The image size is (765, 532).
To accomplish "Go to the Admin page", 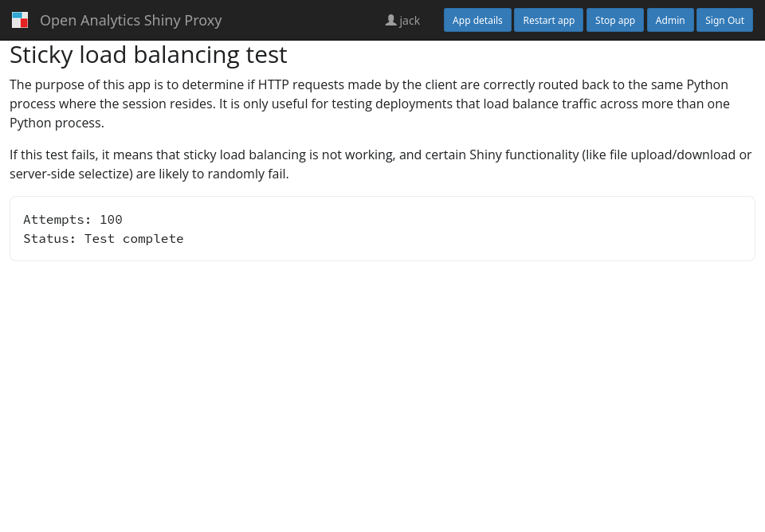I will click(x=669, y=20).
